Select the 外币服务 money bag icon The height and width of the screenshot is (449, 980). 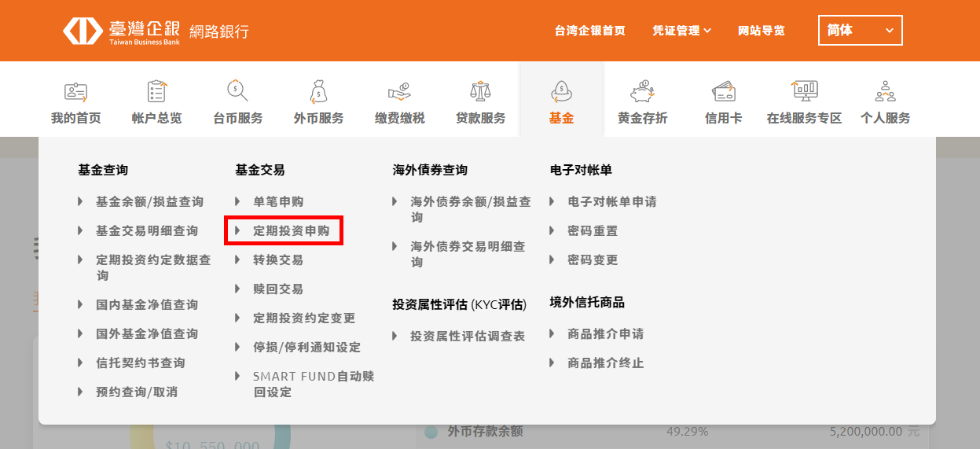(x=318, y=92)
